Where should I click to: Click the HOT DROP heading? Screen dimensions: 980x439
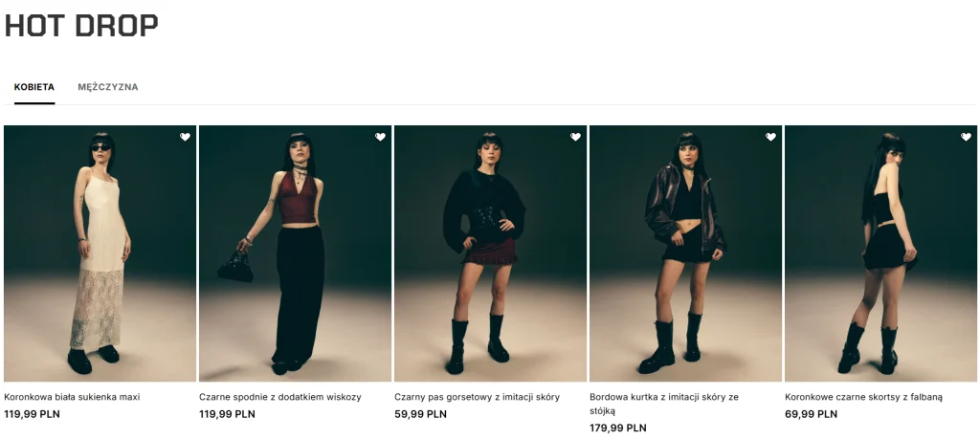(x=81, y=26)
